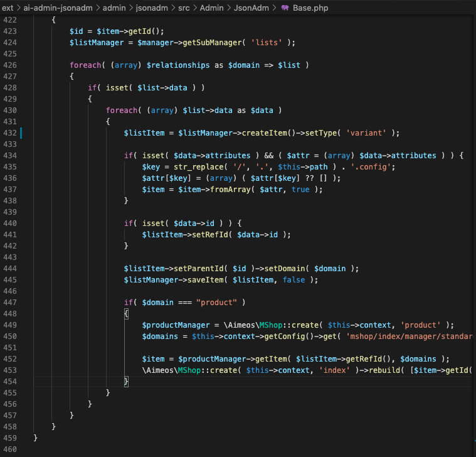Select the 'Admin' breadcrumb folder
This screenshot has width=476, height=457.
pyautogui.click(x=211, y=8)
